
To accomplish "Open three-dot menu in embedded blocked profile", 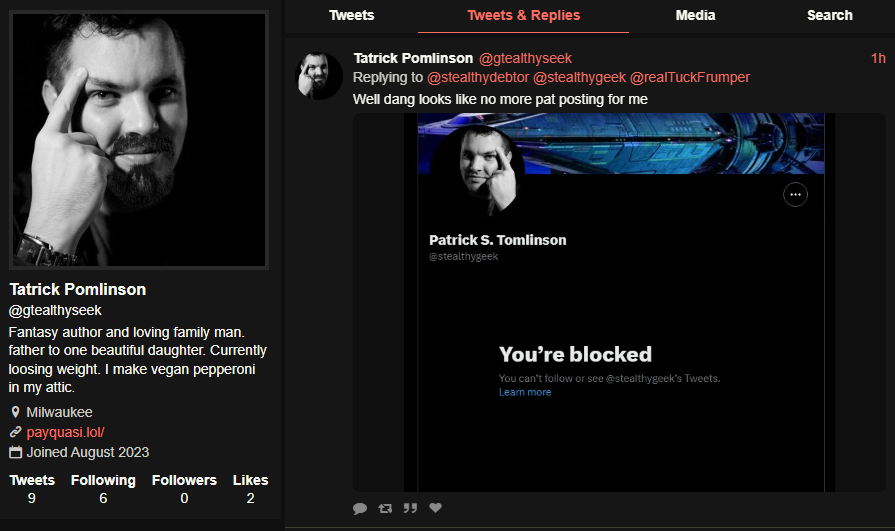I will pos(795,195).
